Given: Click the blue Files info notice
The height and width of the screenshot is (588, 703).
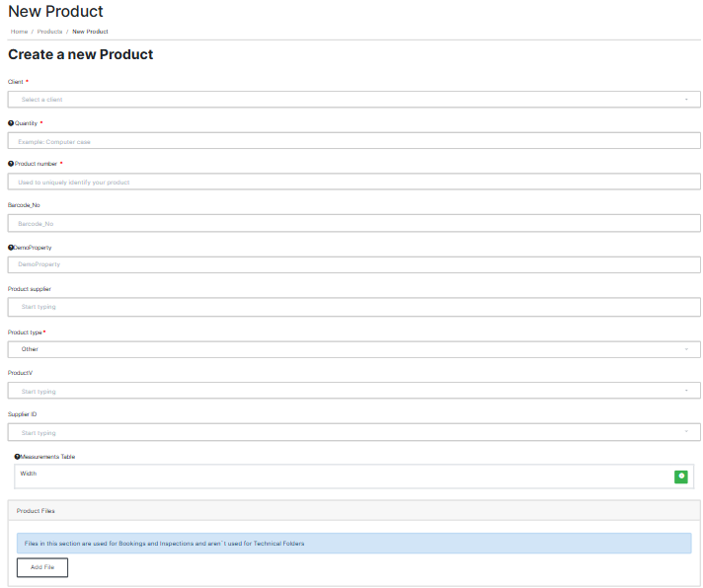Looking at the screenshot, I should point(353,543).
